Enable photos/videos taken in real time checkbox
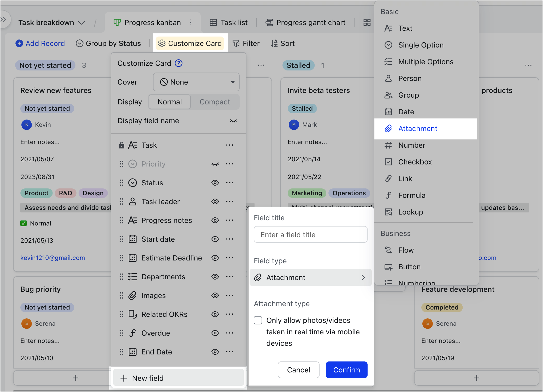Screen dimensions: 543x392 click(258, 320)
